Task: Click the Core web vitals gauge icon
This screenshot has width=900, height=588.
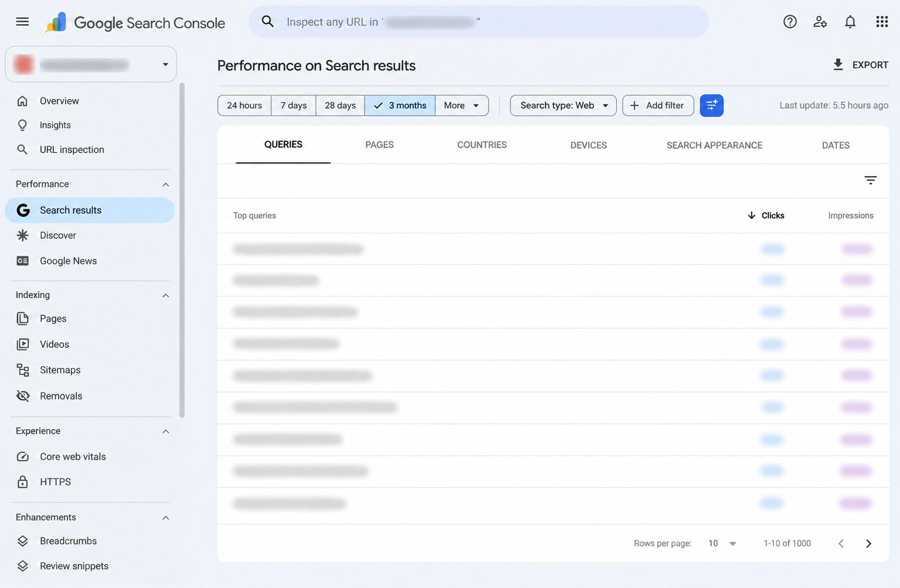Action: point(23,456)
